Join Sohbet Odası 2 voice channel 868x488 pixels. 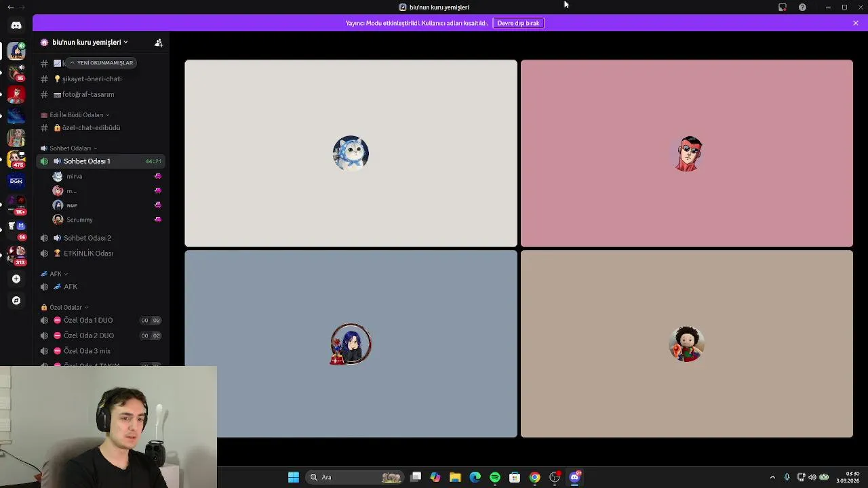pos(101,238)
